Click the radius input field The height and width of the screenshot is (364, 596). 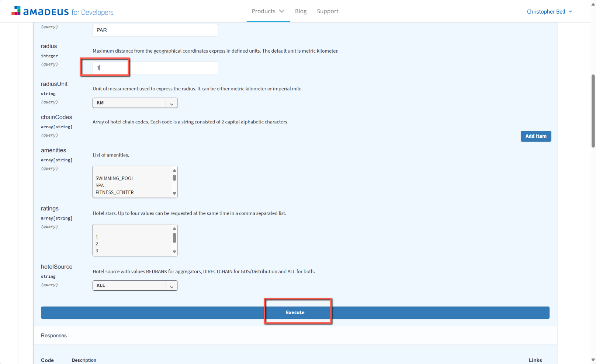click(x=155, y=68)
